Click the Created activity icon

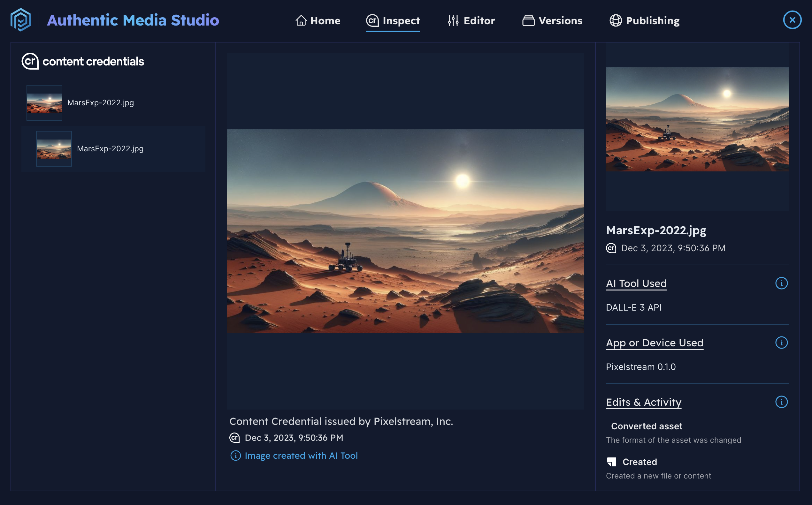[x=612, y=462]
